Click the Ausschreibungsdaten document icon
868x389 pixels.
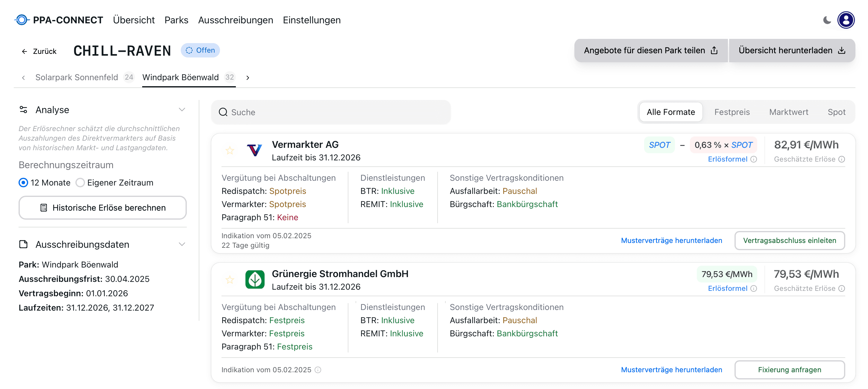23,244
